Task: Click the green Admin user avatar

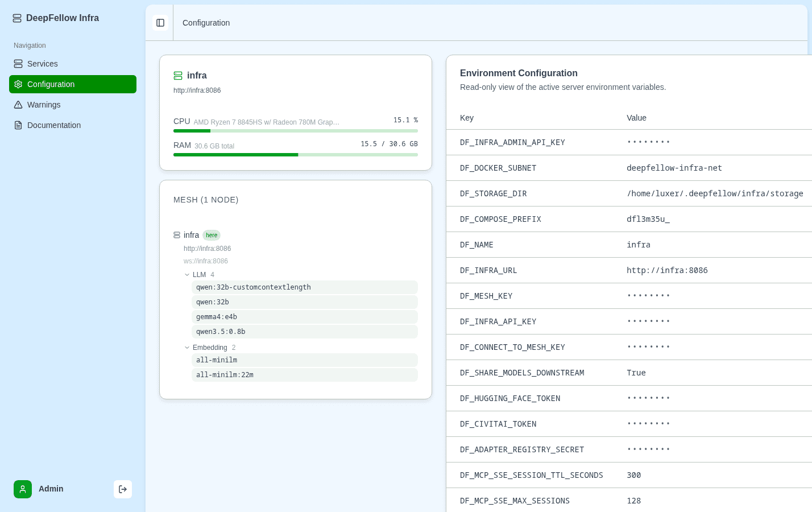Action: 23,489
